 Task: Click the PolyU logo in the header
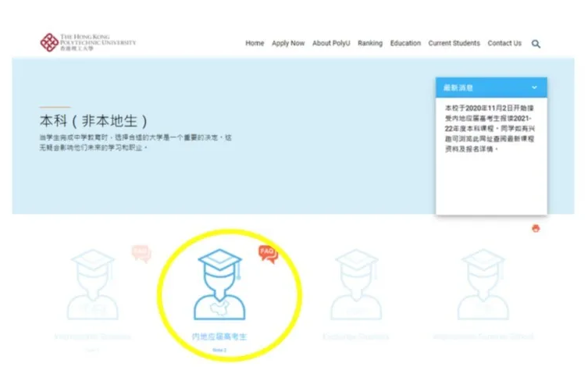click(x=87, y=42)
